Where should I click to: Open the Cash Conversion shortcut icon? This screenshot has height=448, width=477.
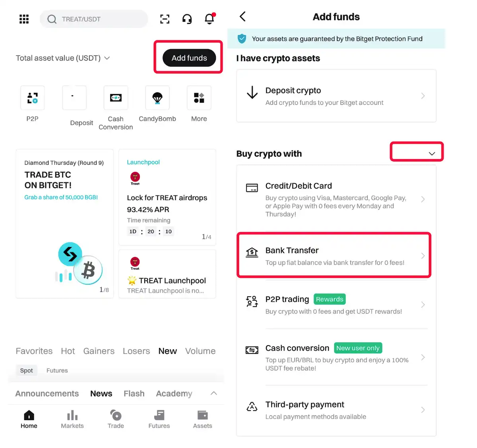[x=116, y=98]
